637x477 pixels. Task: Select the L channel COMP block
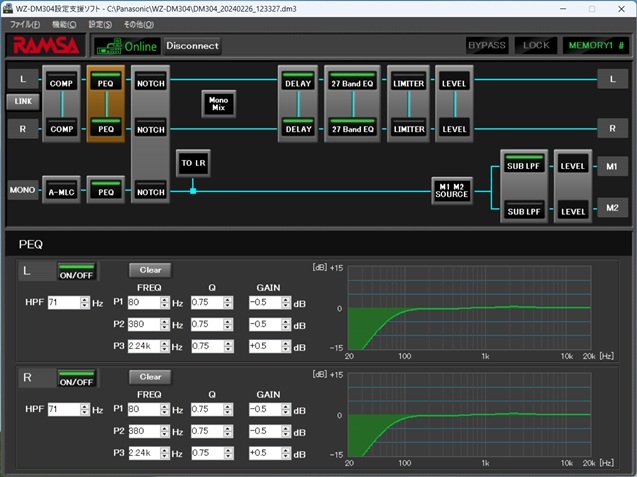point(61,83)
